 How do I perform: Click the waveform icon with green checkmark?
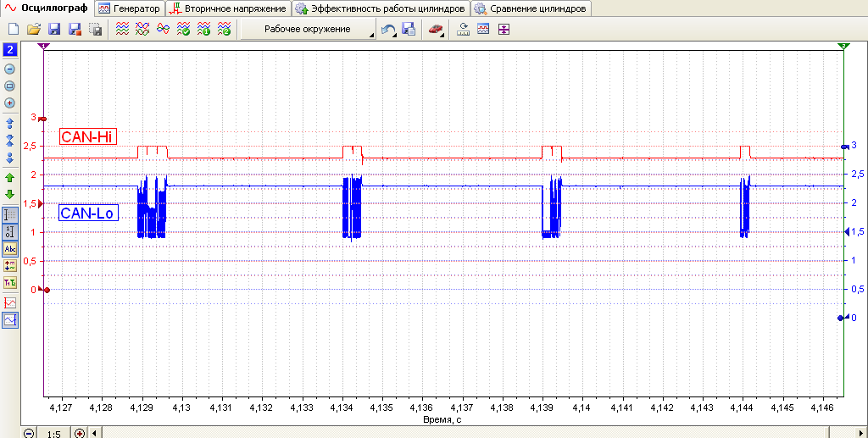[183, 30]
